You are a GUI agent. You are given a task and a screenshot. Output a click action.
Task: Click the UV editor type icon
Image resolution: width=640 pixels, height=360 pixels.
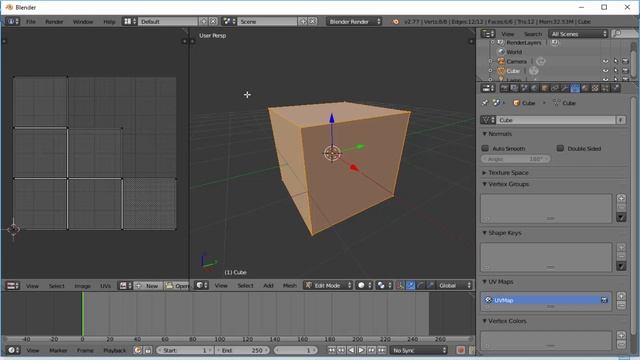pyautogui.click(x=12, y=286)
